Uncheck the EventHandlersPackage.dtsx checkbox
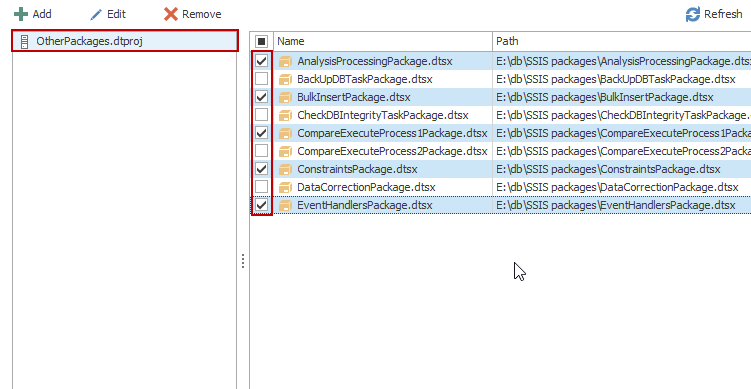The height and width of the screenshot is (389, 751). tap(262, 205)
